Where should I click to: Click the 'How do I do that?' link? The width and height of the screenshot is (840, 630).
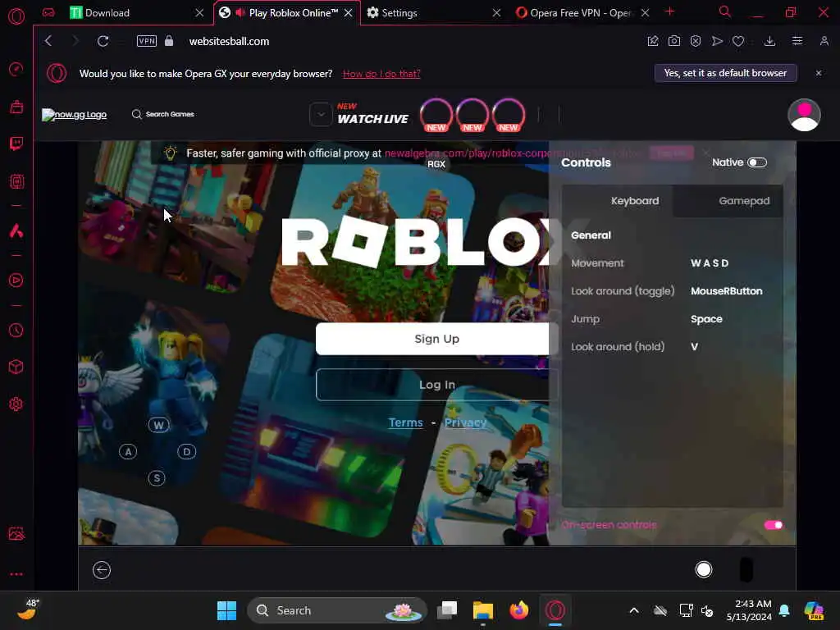click(x=381, y=74)
